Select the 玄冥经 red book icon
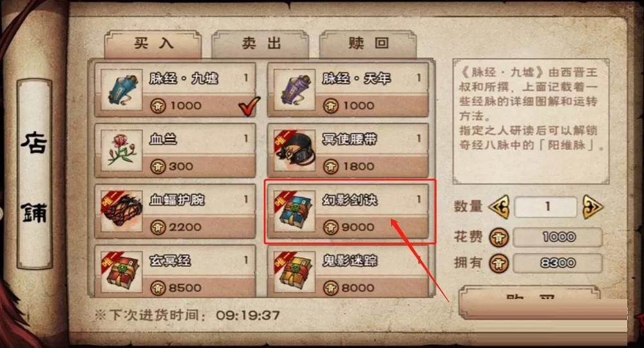Screen dimensions: 644x348 (122, 271)
